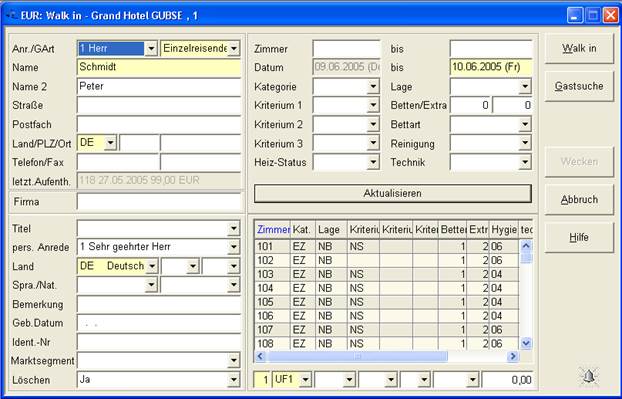Click the table's vertical scroll down arrow
Image resolution: width=622 pixels, height=399 pixels.
click(526, 343)
